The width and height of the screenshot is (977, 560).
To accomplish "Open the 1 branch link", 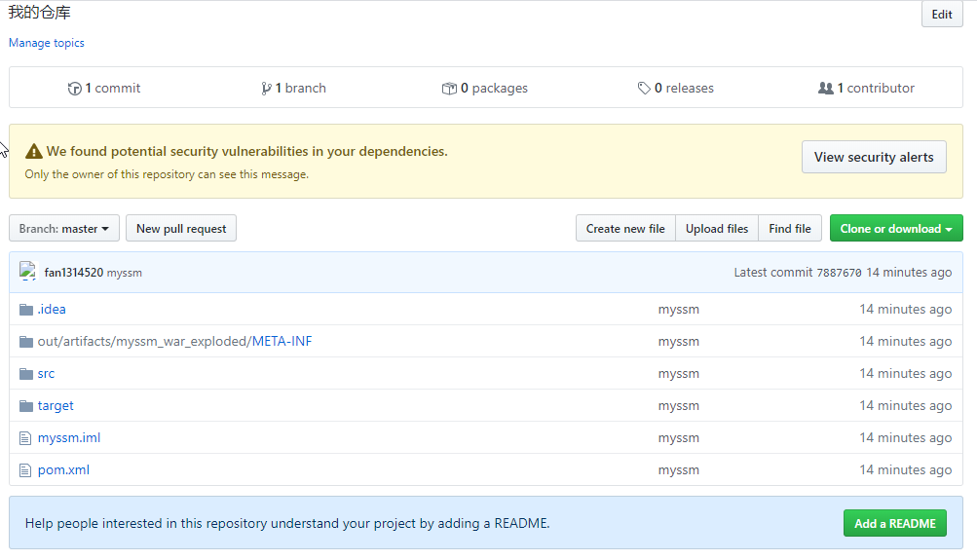I will pos(293,88).
